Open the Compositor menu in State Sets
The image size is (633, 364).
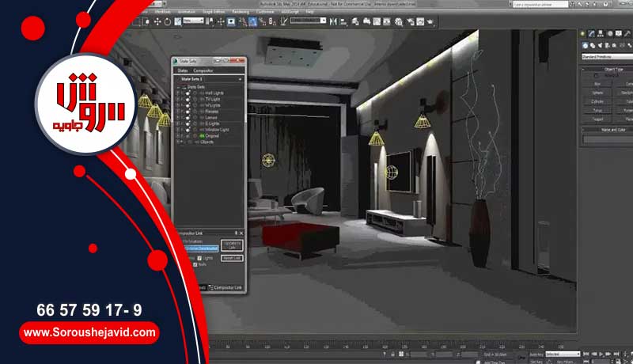203,71
